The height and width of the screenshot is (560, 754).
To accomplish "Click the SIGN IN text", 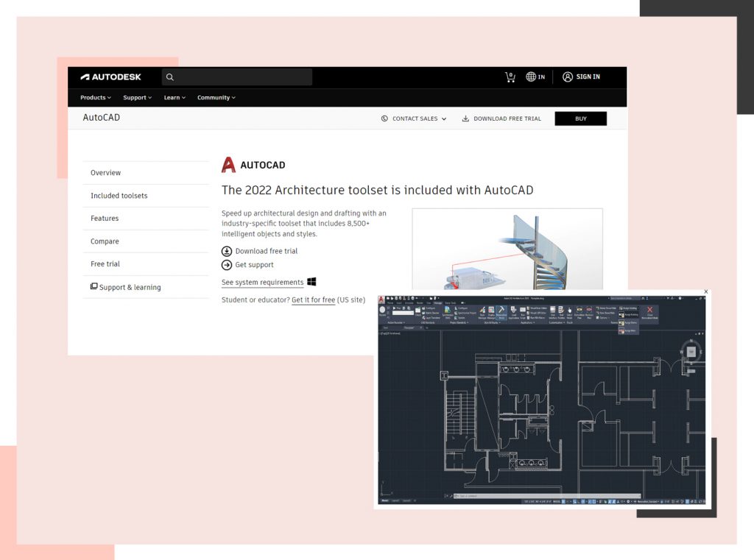I will pyautogui.click(x=588, y=77).
